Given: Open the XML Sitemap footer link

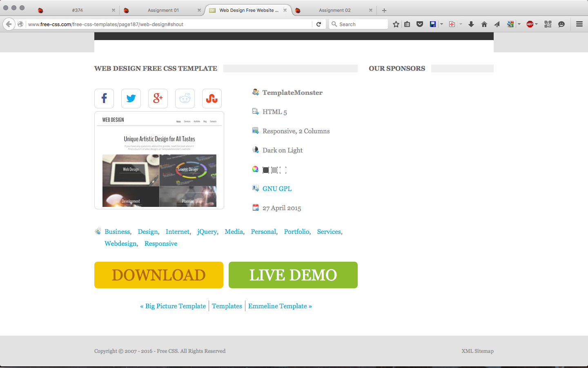Looking at the screenshot, I should coord(477,351).
